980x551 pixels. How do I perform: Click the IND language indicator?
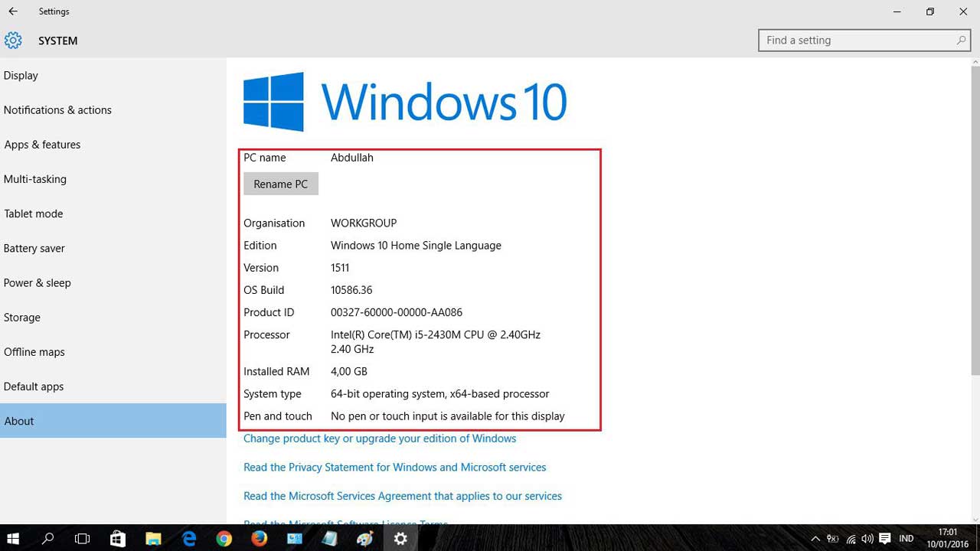point(906,538)
